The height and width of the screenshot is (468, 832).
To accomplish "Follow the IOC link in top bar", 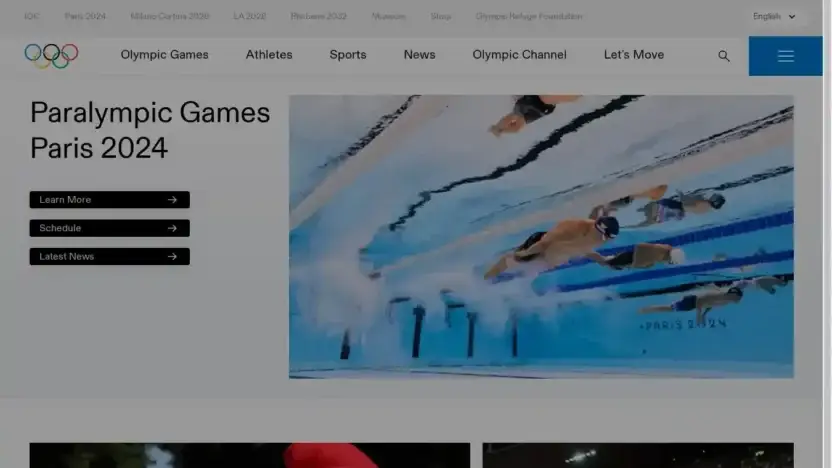I will (x=32, y=16).
